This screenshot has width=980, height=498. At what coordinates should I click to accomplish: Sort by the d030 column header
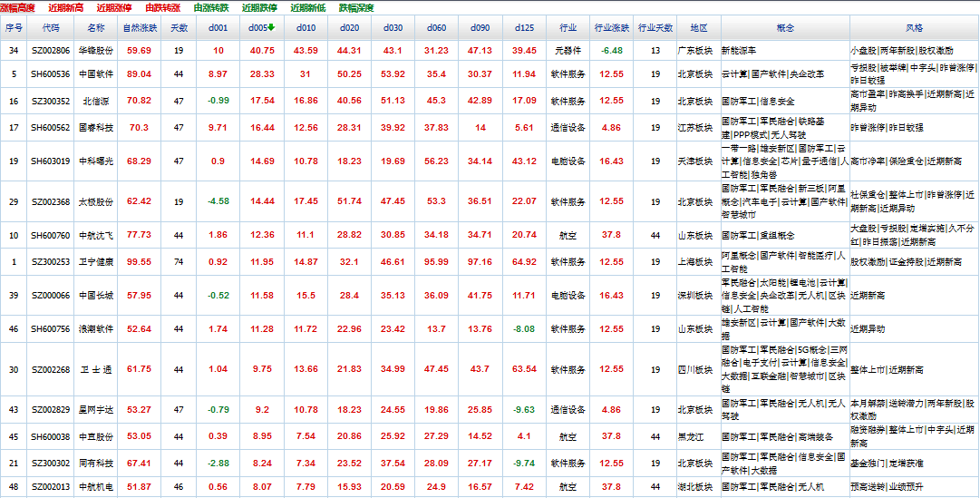[x=393, y=28]
